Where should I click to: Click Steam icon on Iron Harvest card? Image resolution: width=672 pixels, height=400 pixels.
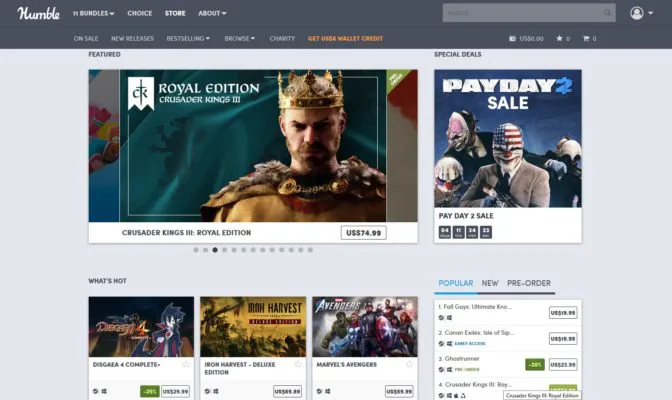click(207, 391)
